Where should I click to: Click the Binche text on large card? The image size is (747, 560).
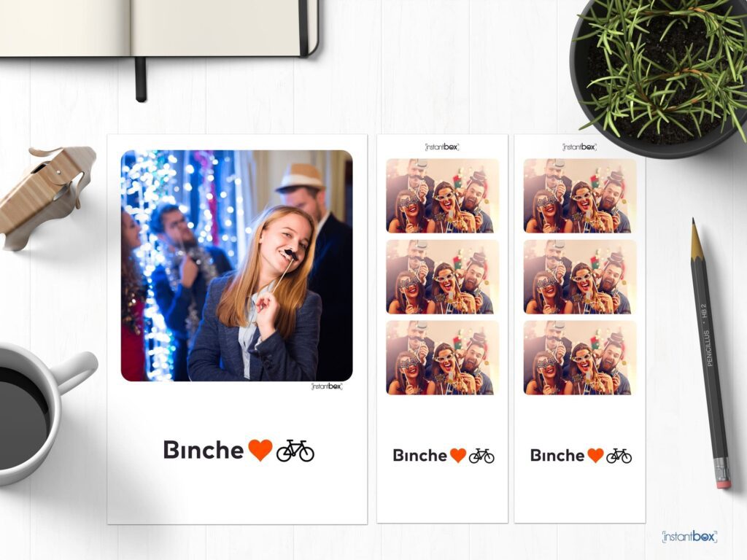pyautogui.click(x=204, y=450)
